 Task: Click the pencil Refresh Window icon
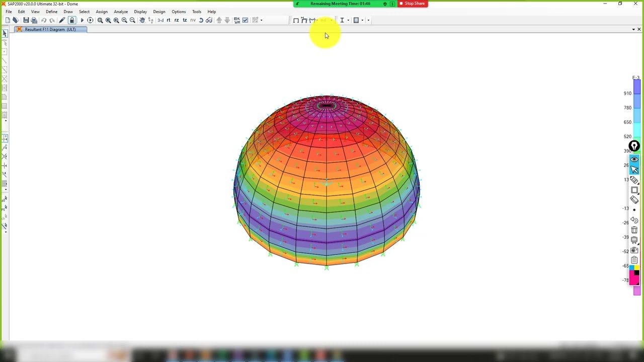(62, 20)
